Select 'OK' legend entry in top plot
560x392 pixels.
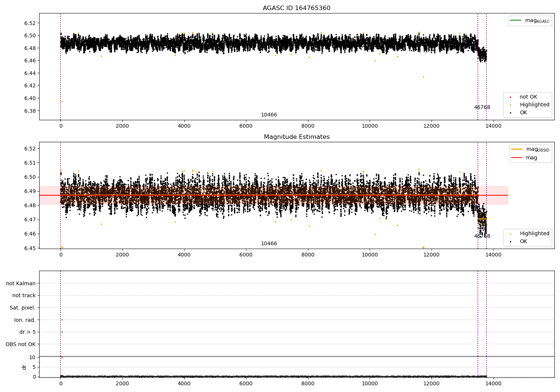tap(519, 113)
